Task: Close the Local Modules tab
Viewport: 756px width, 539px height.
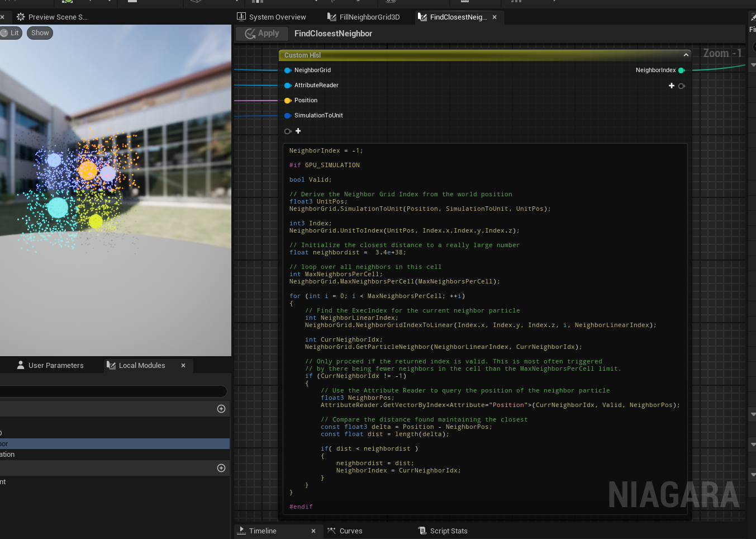Action: tap(183, 366)
